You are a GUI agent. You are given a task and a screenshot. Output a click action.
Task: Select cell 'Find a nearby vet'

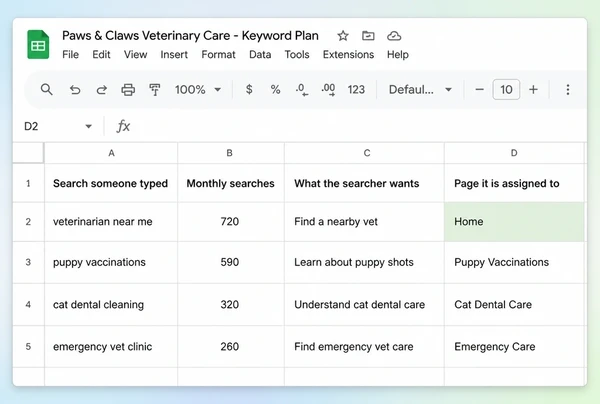[364, 222]
